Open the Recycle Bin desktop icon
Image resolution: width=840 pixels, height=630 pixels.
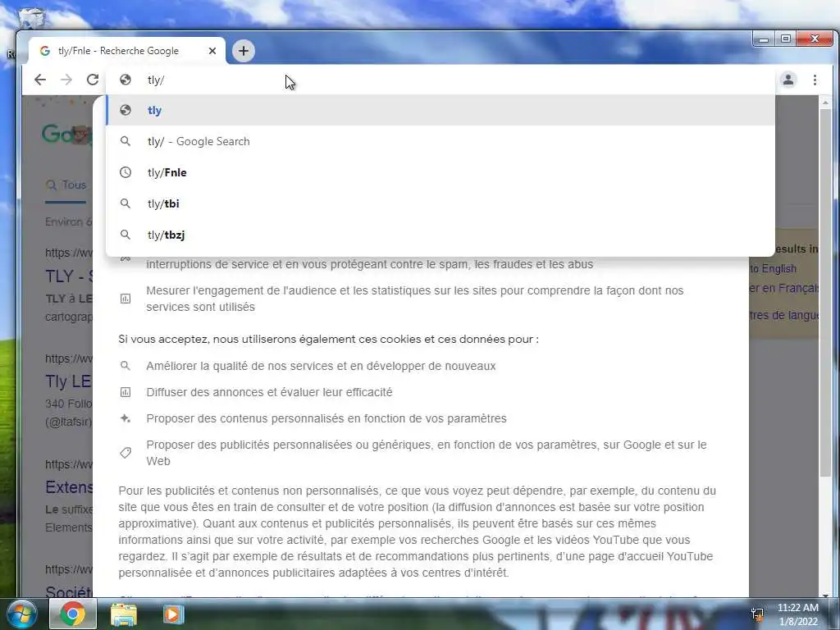click(x=32, y=19)
